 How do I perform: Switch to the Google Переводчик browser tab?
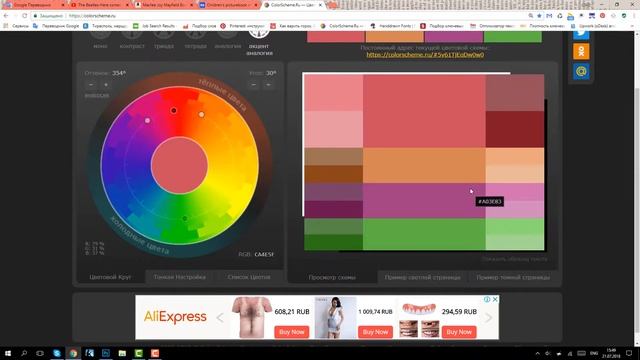[33, 5]
